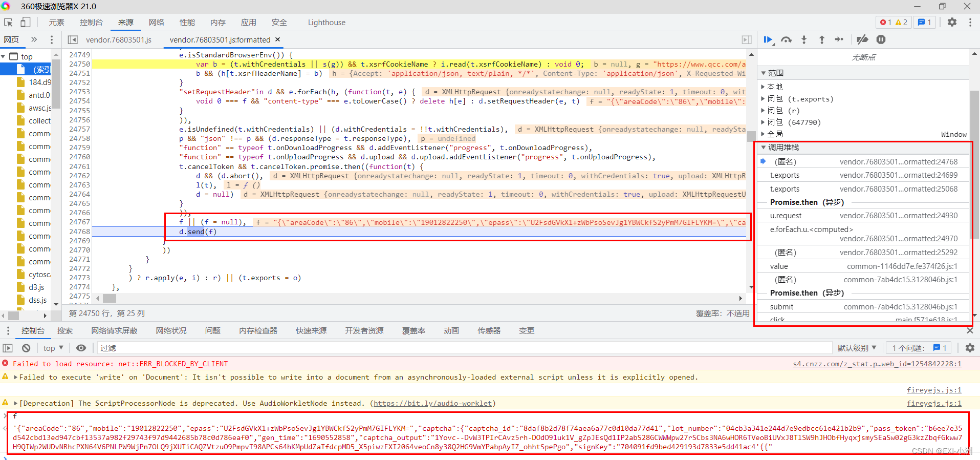
Task: Select value call stack frame
Action: (864, 266)
